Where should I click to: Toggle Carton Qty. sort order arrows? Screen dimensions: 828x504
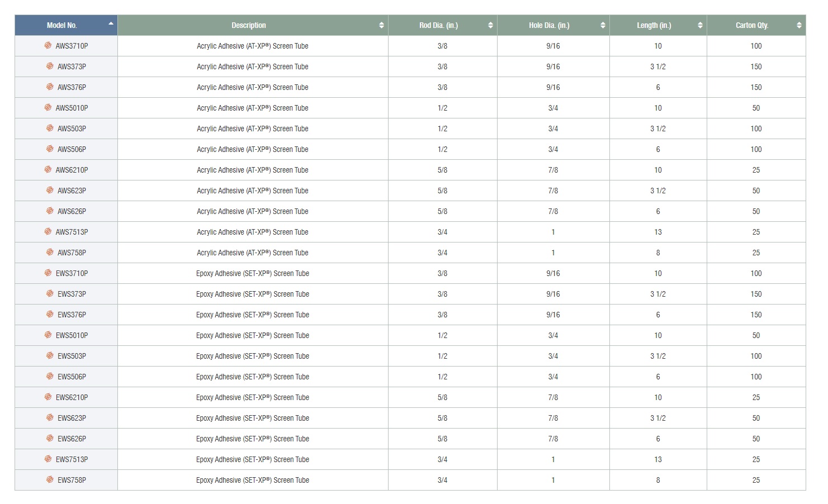pos(799,25)
